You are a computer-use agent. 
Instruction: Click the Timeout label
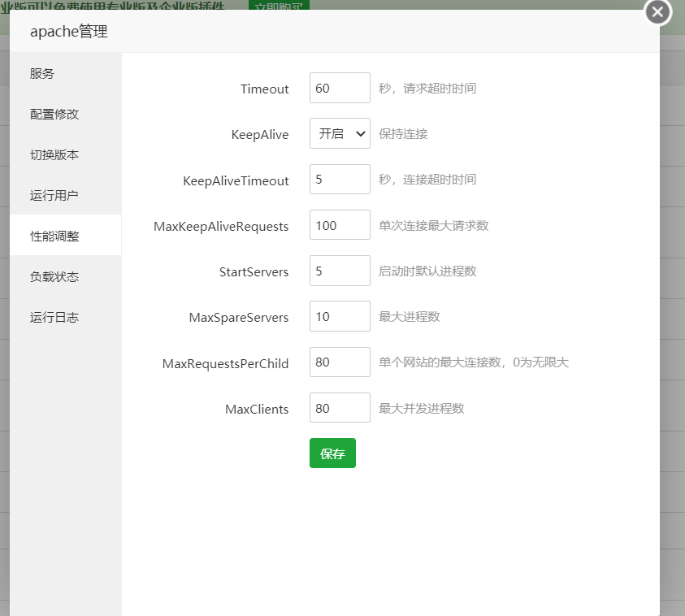[264, 89]
